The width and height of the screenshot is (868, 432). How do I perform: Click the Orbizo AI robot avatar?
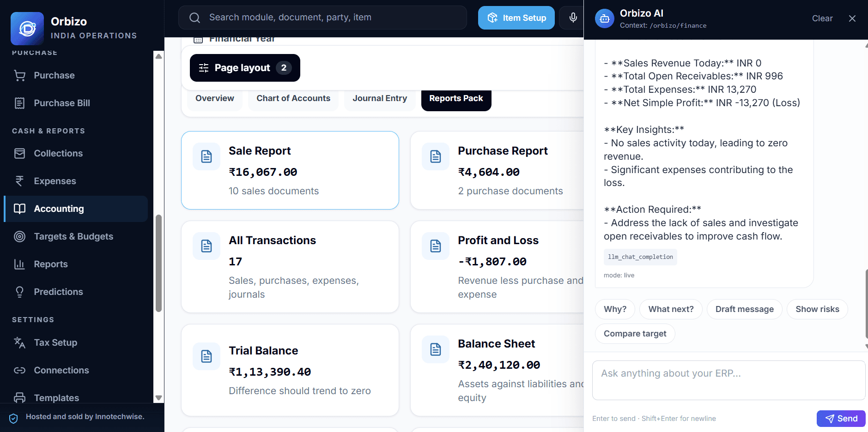tap(604, 18)
